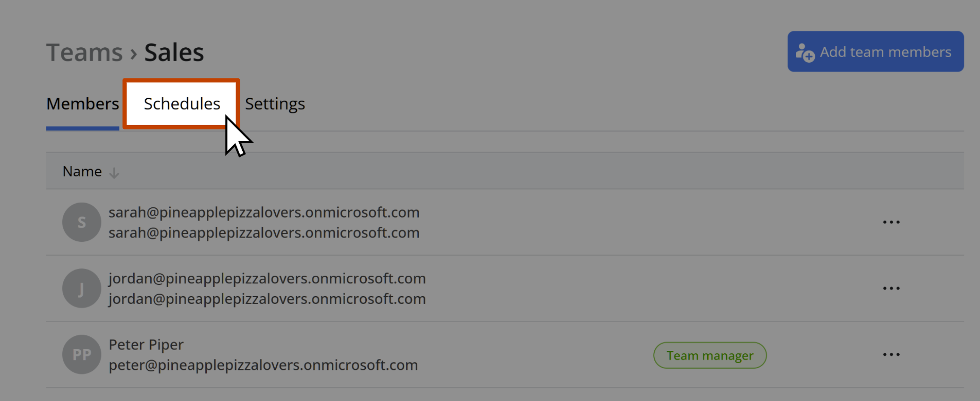This screenshot has width=980, height=401.
Task: Select jordan's member name line
Action: (267, 278)
